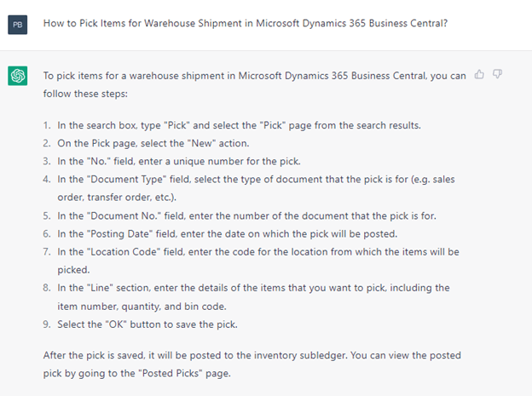Mark the response with thumbs down
532x396 pixels.
click(497, 74)
